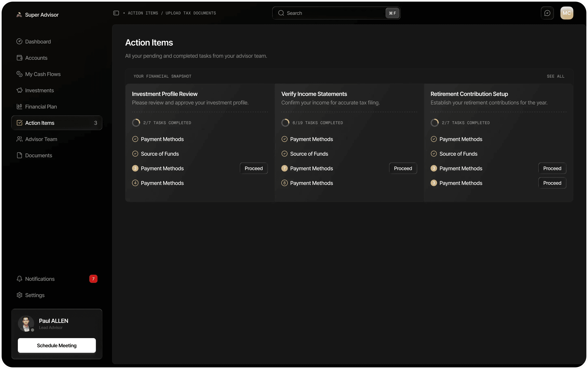Proceed with step 7 in Verify Income Statements
The width and height of the screenshot is (588, 369).
point(403,168)
